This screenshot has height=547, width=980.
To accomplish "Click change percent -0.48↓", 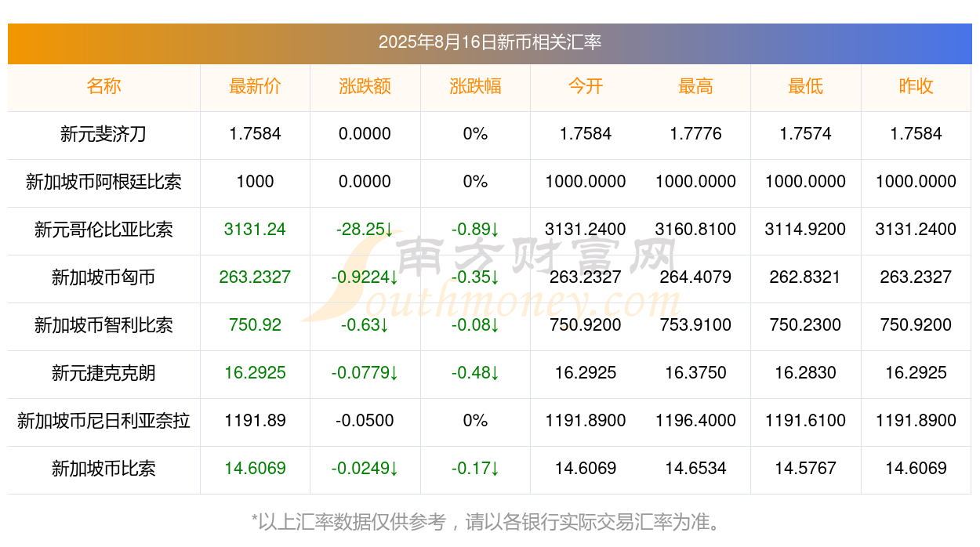I will click(x=475, y=373).
